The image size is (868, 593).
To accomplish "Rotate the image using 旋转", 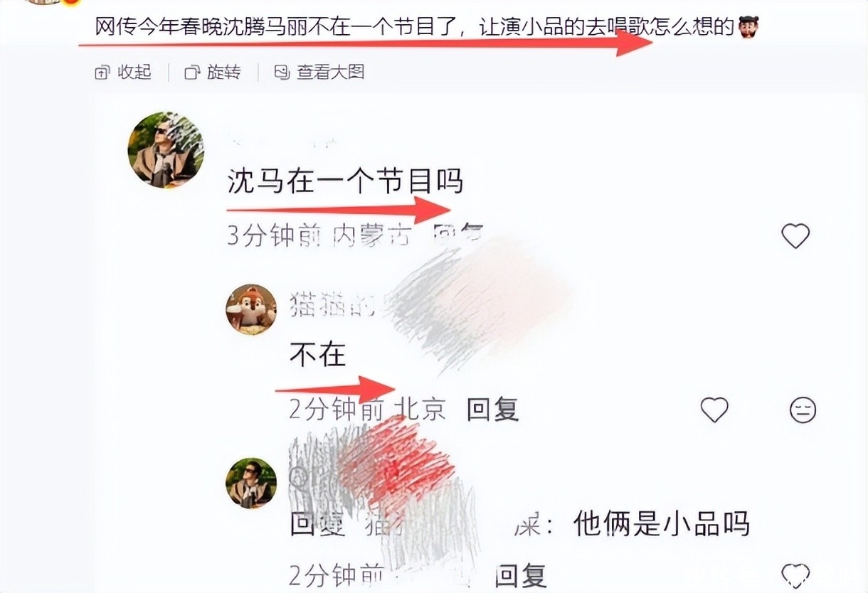I will coord(213,72).
